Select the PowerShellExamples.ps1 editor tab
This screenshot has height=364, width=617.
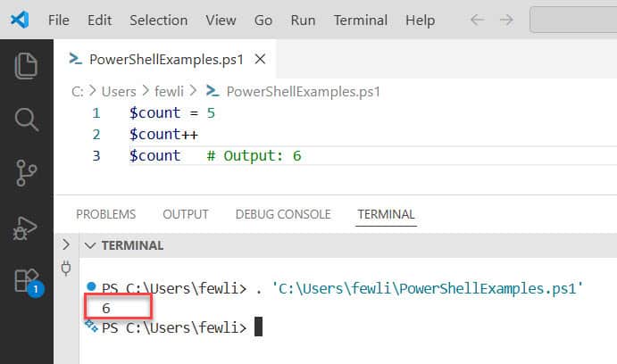(x=166, y=60)
